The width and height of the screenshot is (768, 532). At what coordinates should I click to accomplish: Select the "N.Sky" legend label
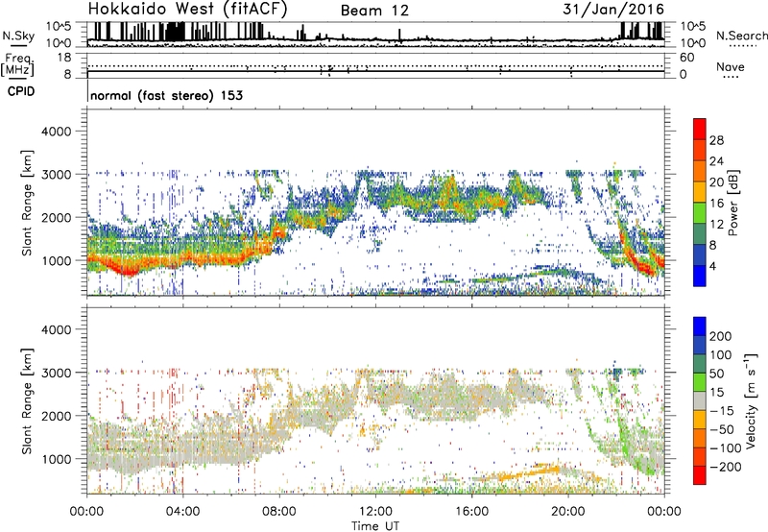[18, 36]
